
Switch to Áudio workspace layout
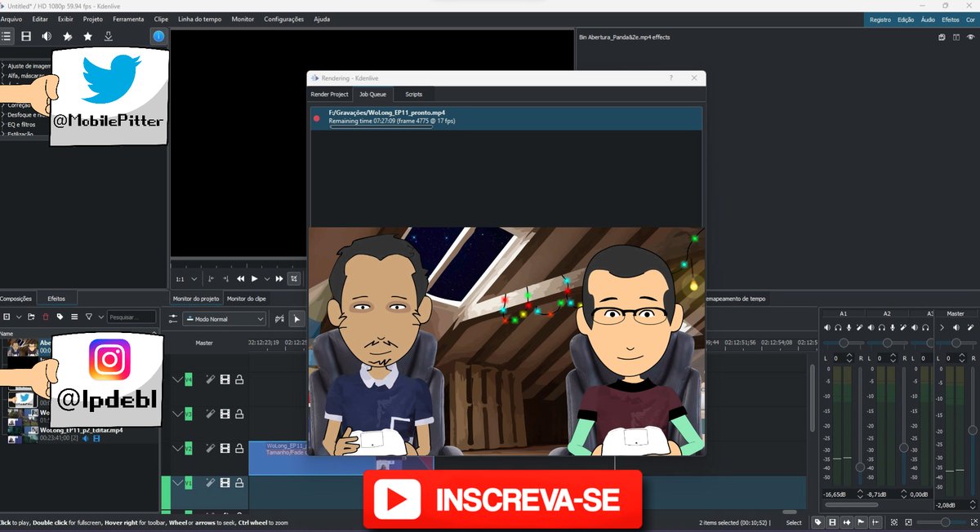pos(928,19)
